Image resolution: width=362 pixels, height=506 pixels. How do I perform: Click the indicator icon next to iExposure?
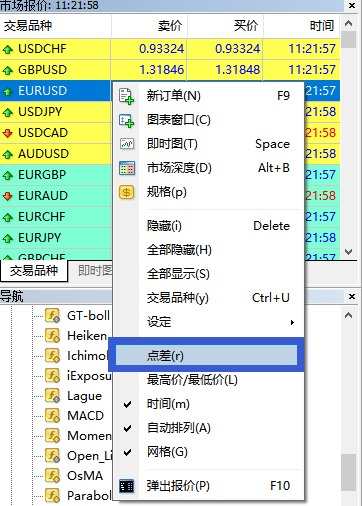click(53, 376)
